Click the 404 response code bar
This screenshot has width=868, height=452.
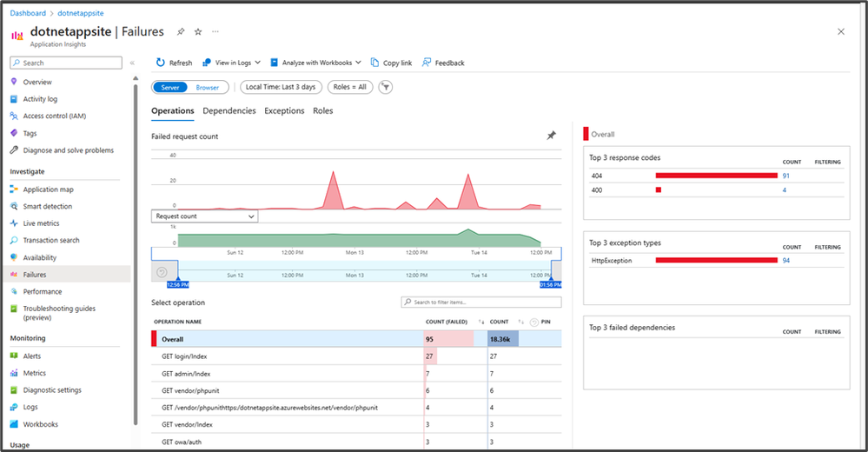716,176
